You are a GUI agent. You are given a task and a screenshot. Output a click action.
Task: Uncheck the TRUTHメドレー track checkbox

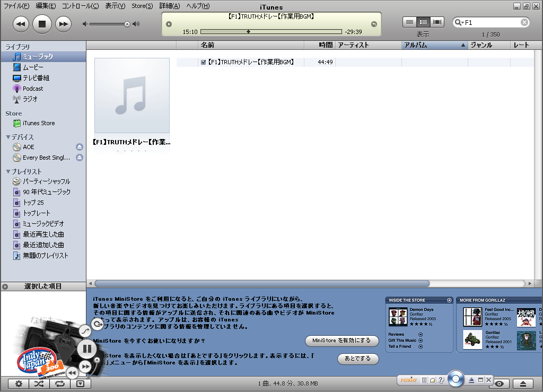(x=203, y=63)
